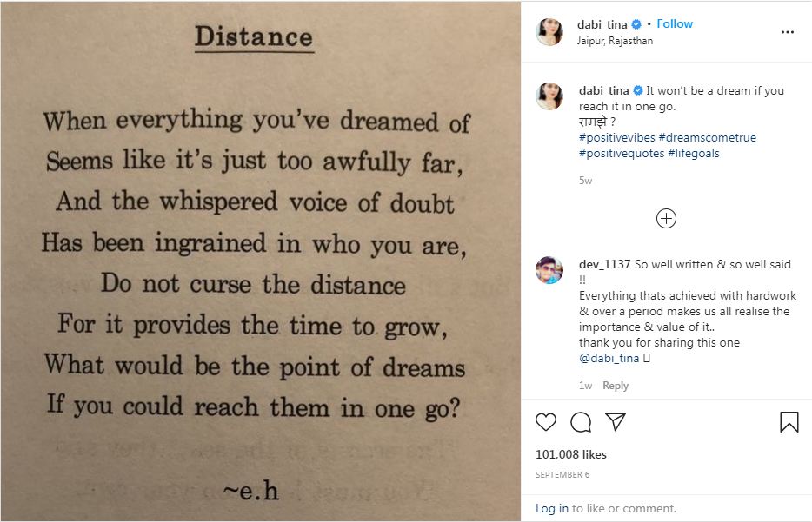Image resolution: width=812 pixels, height=522 pixels.
Task: Open dev_1137 commenter's avatar
Action: [x=549, y=270]
